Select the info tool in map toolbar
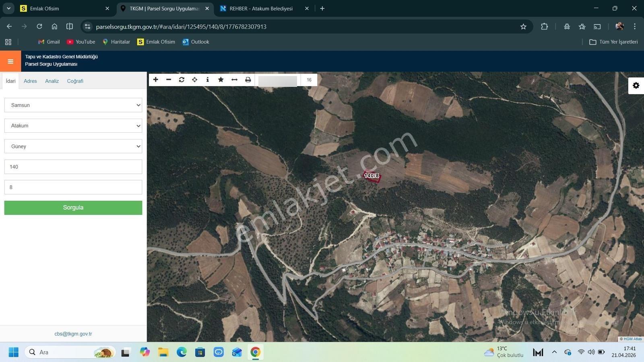This screenshot has width=644, height=362. pos(207,80)
